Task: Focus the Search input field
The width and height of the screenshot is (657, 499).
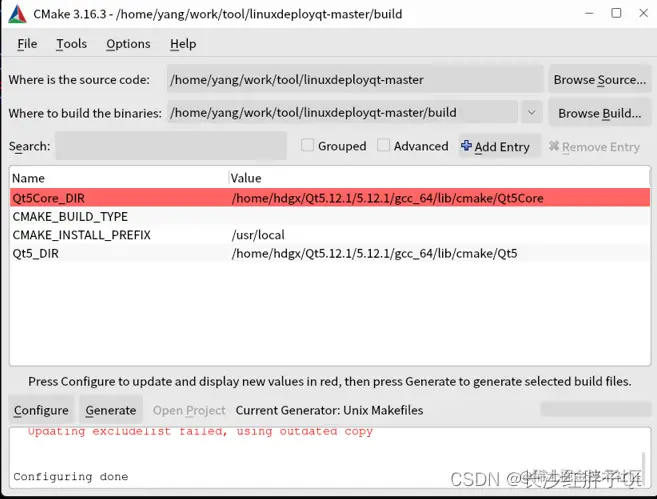Action: click(171, 146)
